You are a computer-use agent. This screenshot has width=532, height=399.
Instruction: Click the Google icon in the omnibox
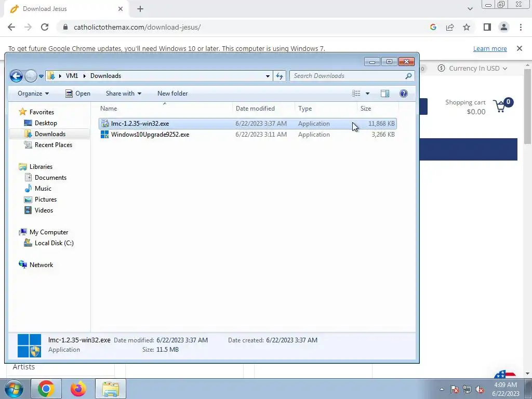(x=433, y=27)
